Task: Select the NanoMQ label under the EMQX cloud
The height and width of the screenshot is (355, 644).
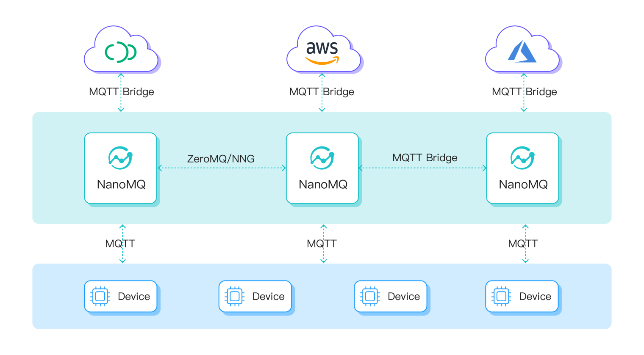Action: coord(121,184)
